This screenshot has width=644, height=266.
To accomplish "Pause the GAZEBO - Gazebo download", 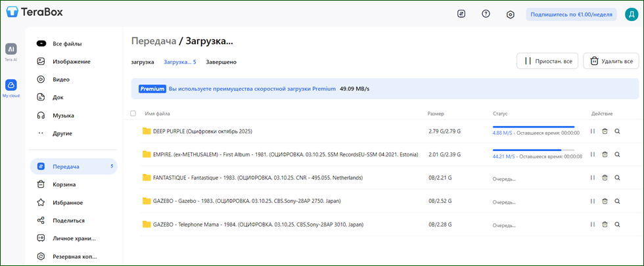I will tap(592, 201).
